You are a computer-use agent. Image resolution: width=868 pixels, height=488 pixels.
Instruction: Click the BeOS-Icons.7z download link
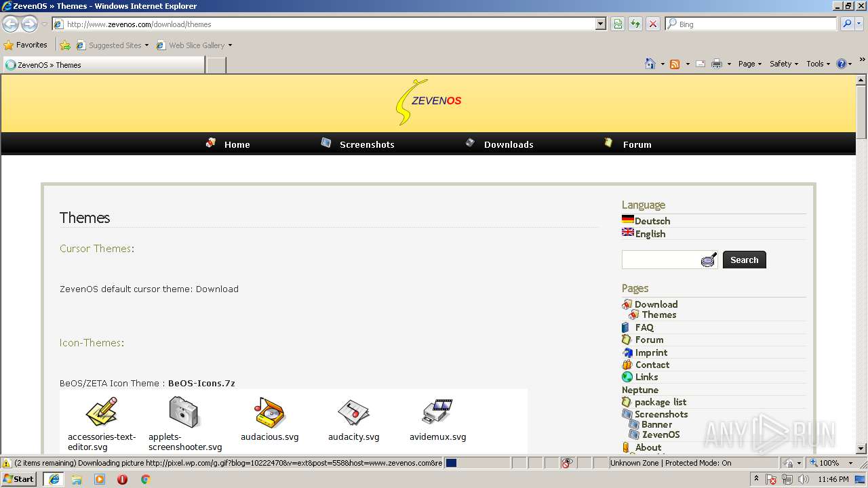point(201,383)
